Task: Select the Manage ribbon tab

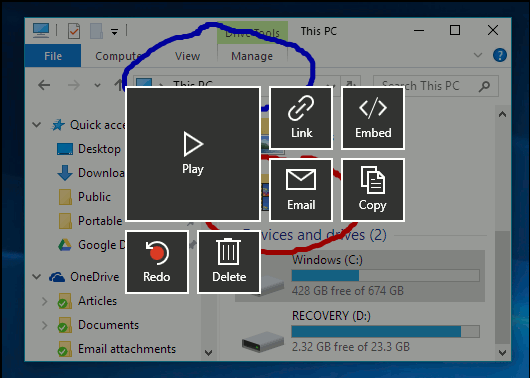Action: click(x=252, y=56)
